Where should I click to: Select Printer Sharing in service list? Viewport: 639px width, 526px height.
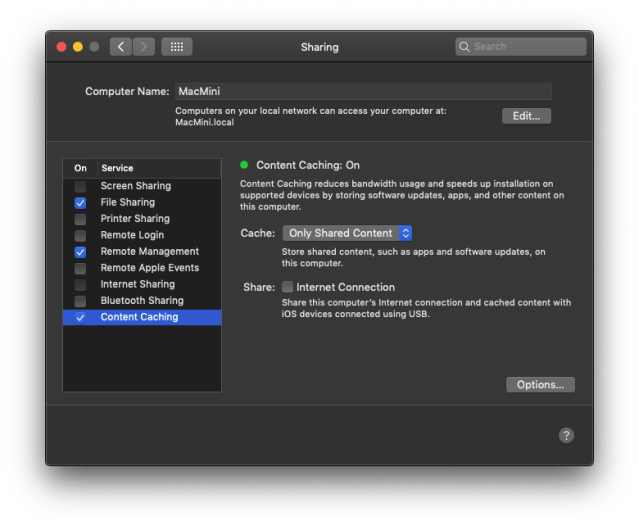coord(135,219)
